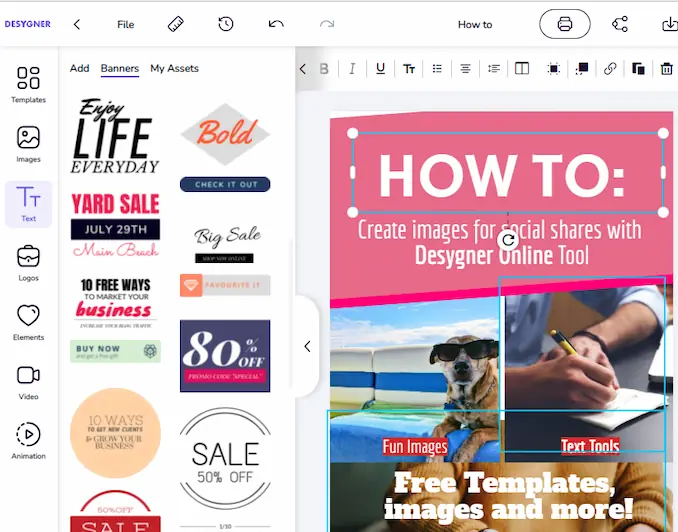Click the select/group position icon
678x532 pixels.
[553, 69]
